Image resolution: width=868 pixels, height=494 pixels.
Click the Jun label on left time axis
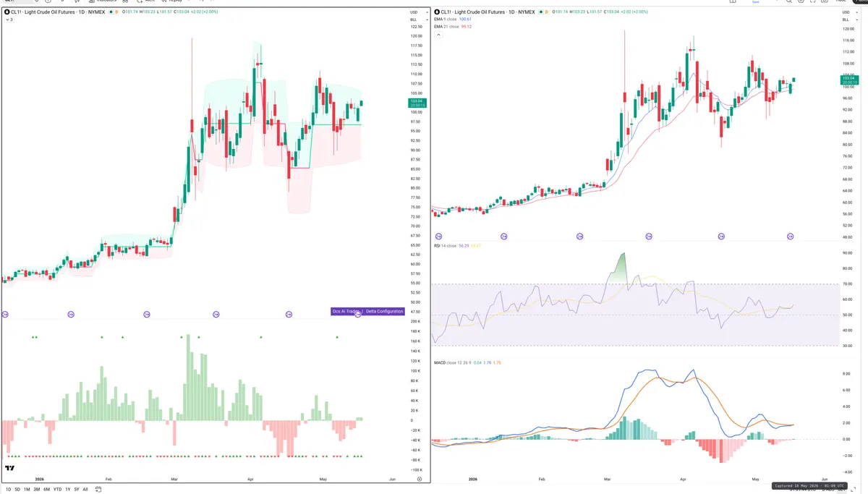391,479
